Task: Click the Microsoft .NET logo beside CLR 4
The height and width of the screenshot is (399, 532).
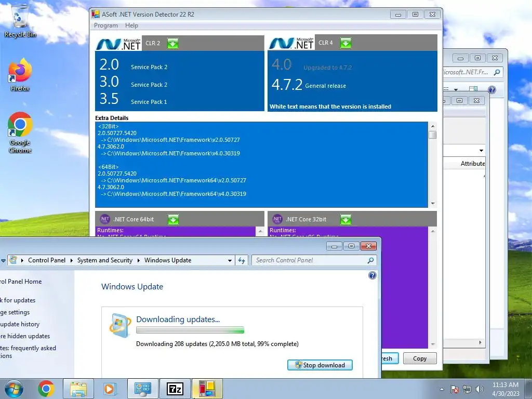Action: 291,43
